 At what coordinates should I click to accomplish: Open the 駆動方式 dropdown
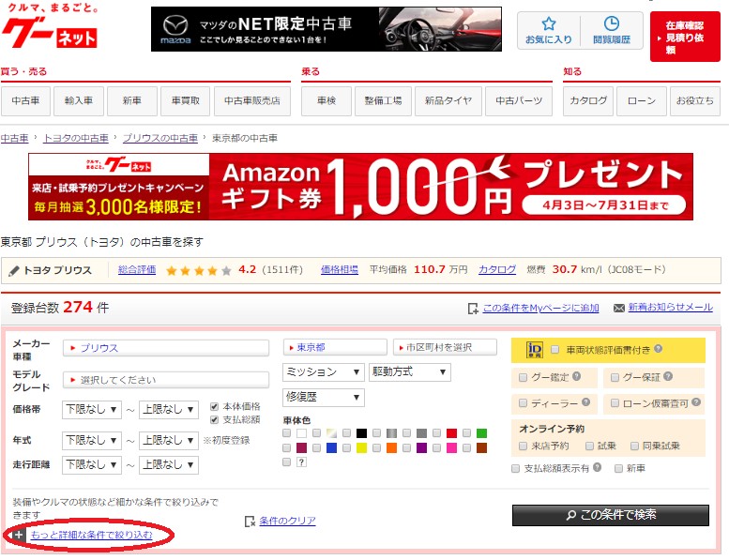coord(410,372)
